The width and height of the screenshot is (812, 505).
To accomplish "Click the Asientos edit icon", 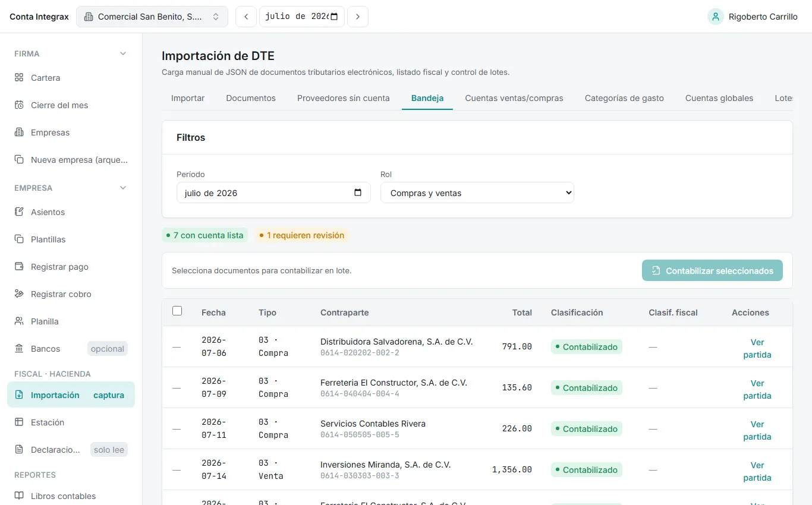I will tap(19, 212).
